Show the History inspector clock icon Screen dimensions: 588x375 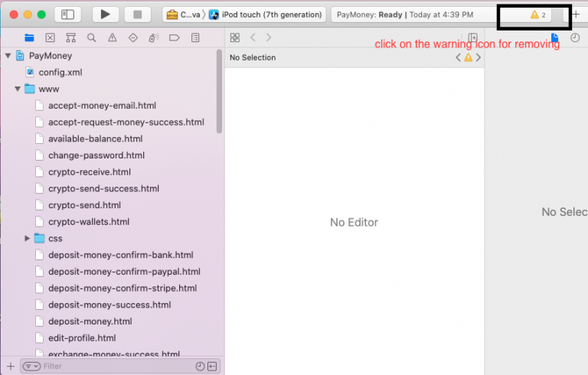tap(575, 37)
